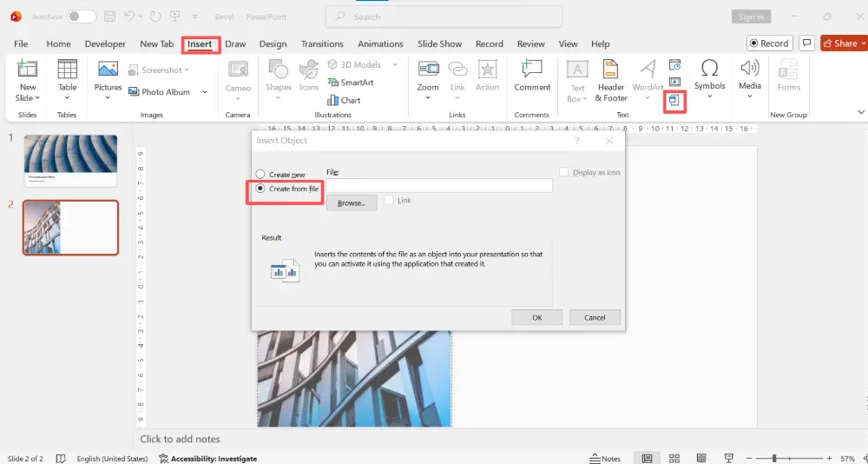Switch to Reading View icon
Viewport: 868px width, 464px height.
point(701,459)
